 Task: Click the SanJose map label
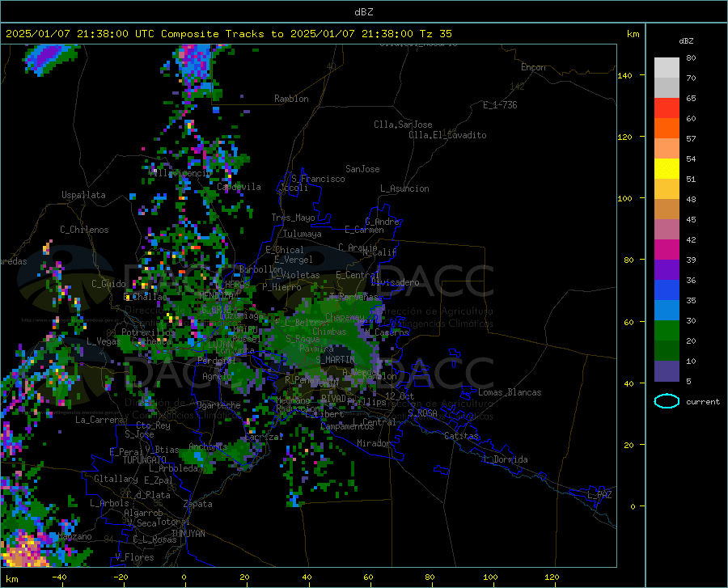362,169
